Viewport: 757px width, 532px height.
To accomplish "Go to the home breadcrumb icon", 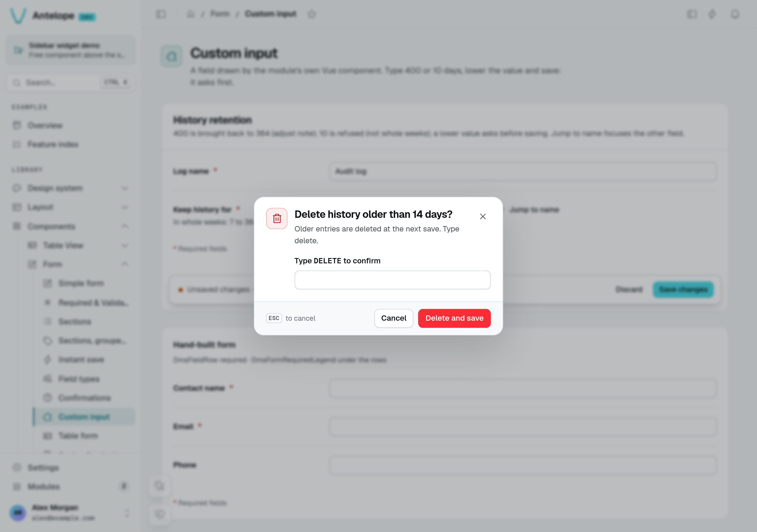I will point(190,14).
